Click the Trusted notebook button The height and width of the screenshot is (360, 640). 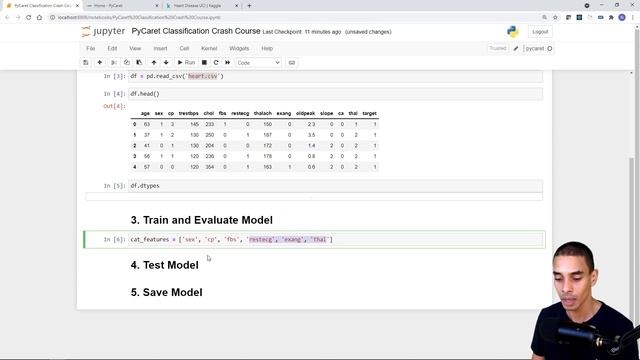(498, 48)
